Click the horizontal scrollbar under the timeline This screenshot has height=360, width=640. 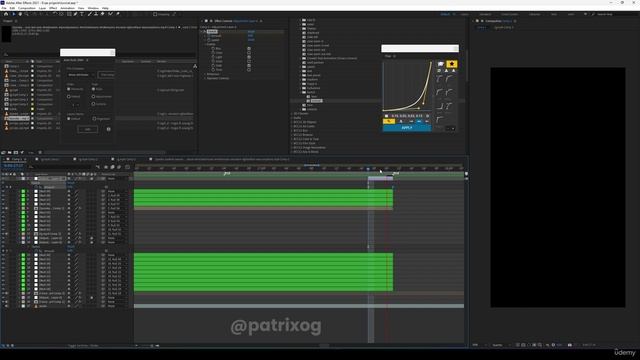coord(324,345)
